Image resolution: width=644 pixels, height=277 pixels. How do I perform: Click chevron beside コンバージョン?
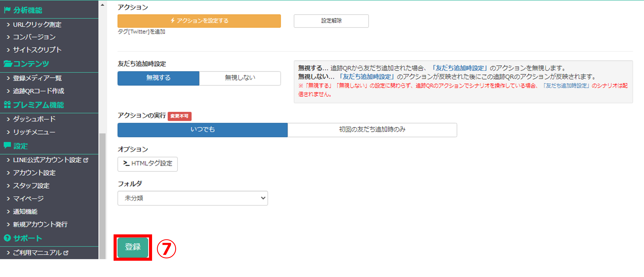(8, 37)
